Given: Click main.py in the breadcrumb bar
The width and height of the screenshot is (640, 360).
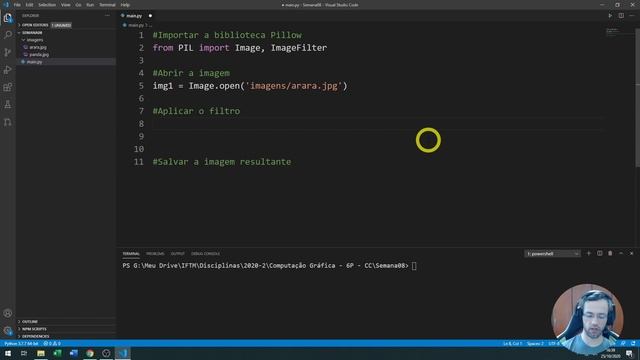Looking at the screenshot, I should coord(136,25).
